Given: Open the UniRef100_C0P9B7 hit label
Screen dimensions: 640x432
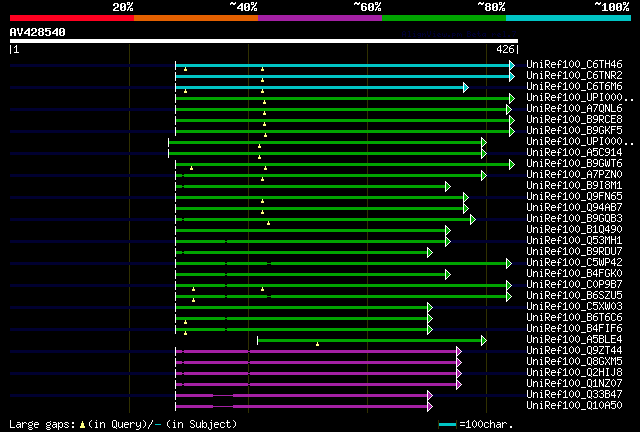Looking at the screenshot, I should click(x=574, y=285).
